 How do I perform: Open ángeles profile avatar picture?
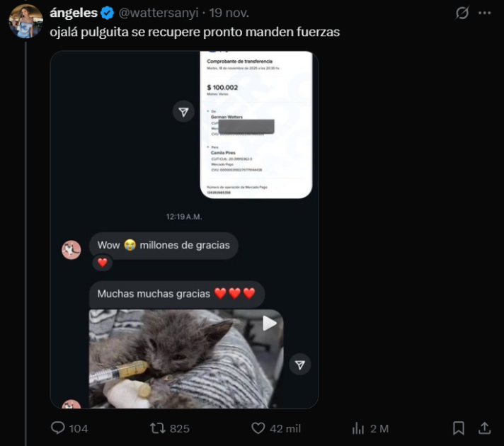click(x=25, y=21)
